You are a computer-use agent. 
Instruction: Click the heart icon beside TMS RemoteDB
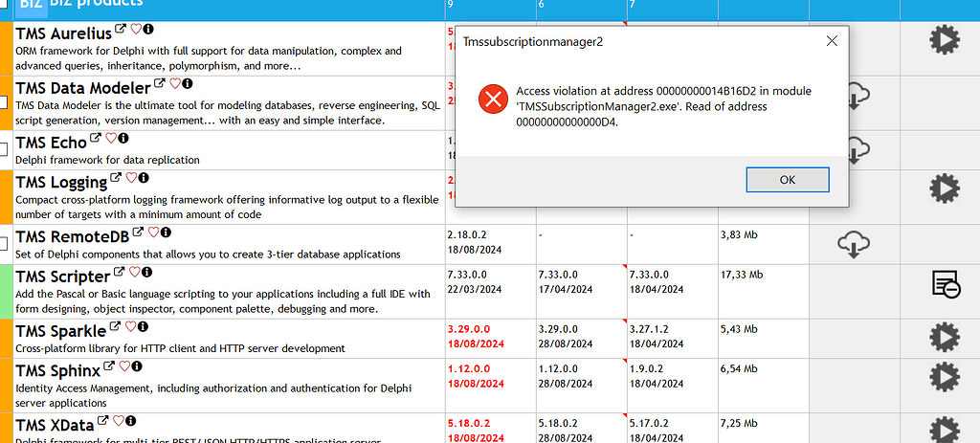(x=153, y=233)
